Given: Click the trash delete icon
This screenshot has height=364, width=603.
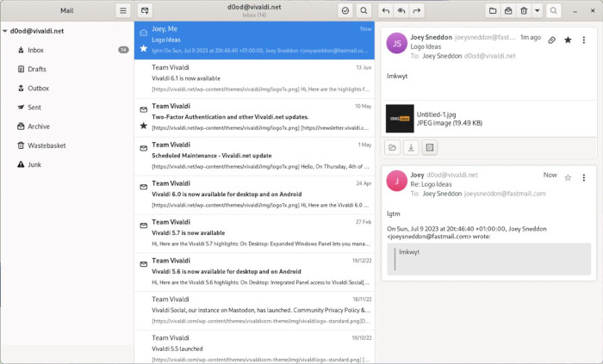Looking at the screenshot, I should tap(524, 10).
